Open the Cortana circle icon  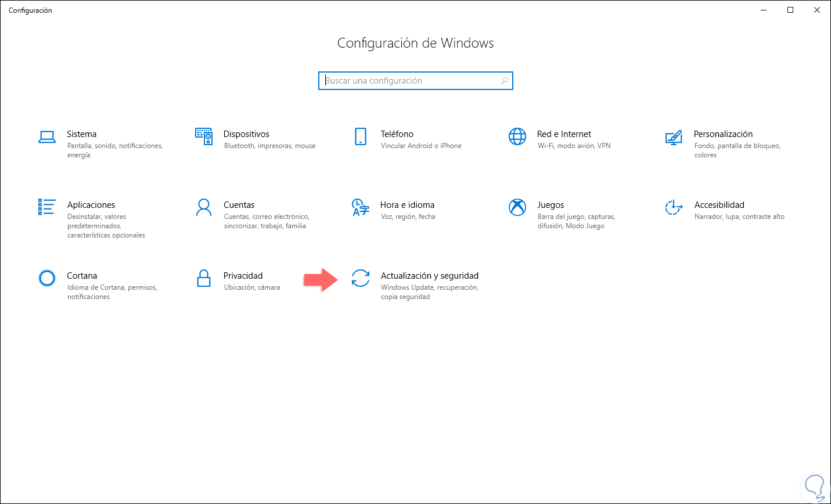pos(47,278)
